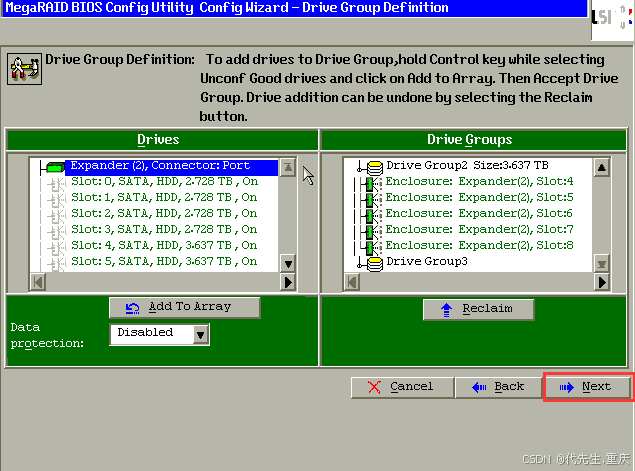Select Enclosure Expander(2) Slot:6 entry

click(x=479, y=213)
